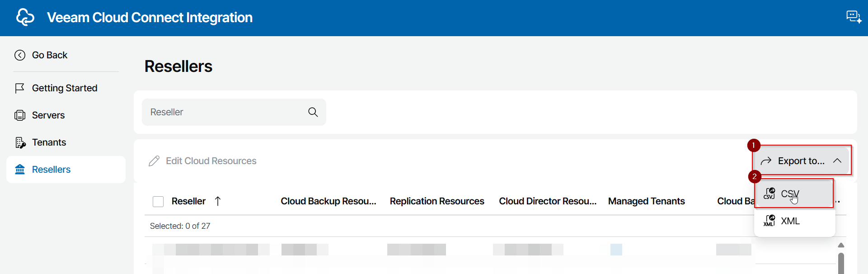Sort by Managed Tenants column
Viewport: 868px width, 274px height.
click(x=647, y=201)
